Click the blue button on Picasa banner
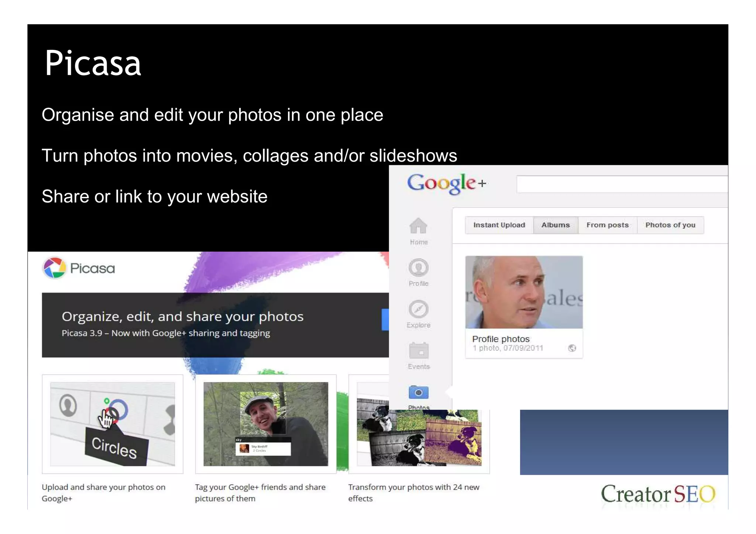Viewport: 756px width, 534px height. point(385,320)
